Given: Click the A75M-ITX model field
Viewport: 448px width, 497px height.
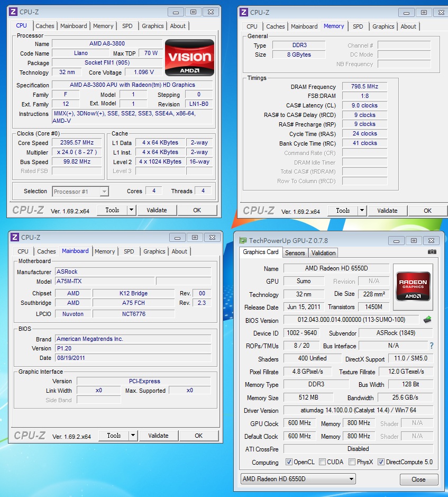Looking at the screenshot, I should pos(105,281).
